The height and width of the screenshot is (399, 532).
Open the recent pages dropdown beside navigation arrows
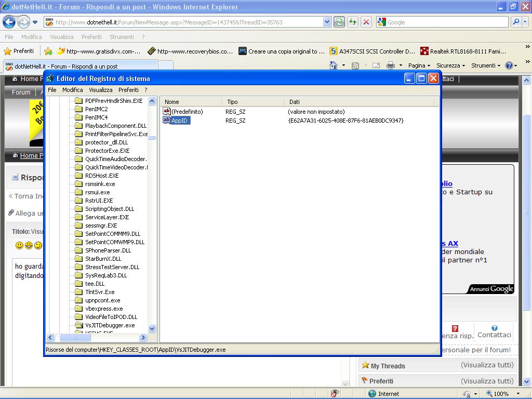click(x=35, y=22)
